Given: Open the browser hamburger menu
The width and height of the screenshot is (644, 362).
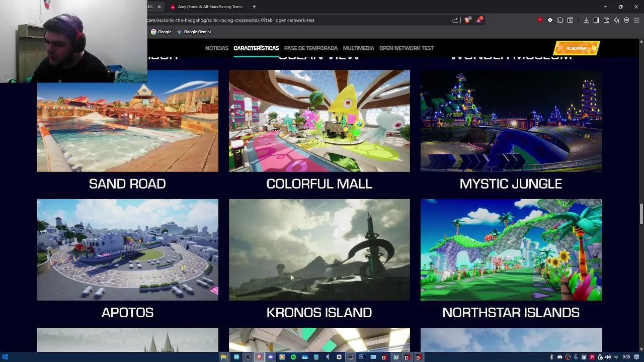Looking at the screenshot, I should pos(636,20).
